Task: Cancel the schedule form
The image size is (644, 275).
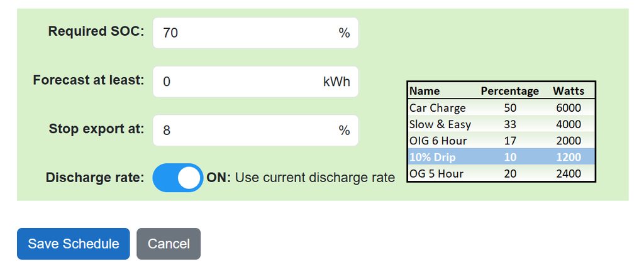Action: (x=168, y=244)
